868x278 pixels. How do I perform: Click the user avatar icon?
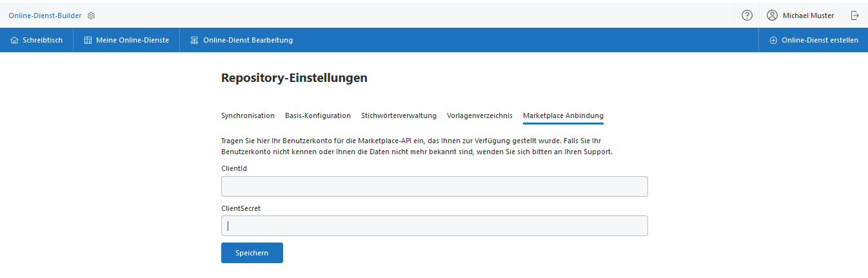(772, 15)
